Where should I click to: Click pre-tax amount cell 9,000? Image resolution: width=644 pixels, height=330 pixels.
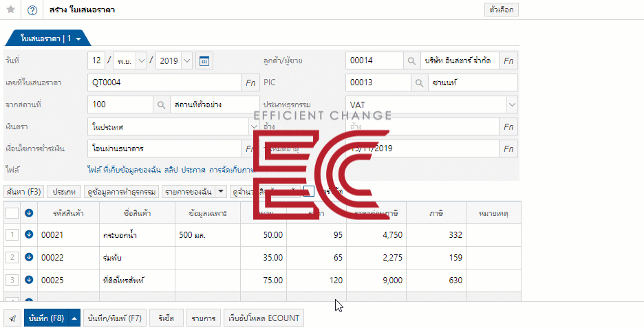pos(376,280)
